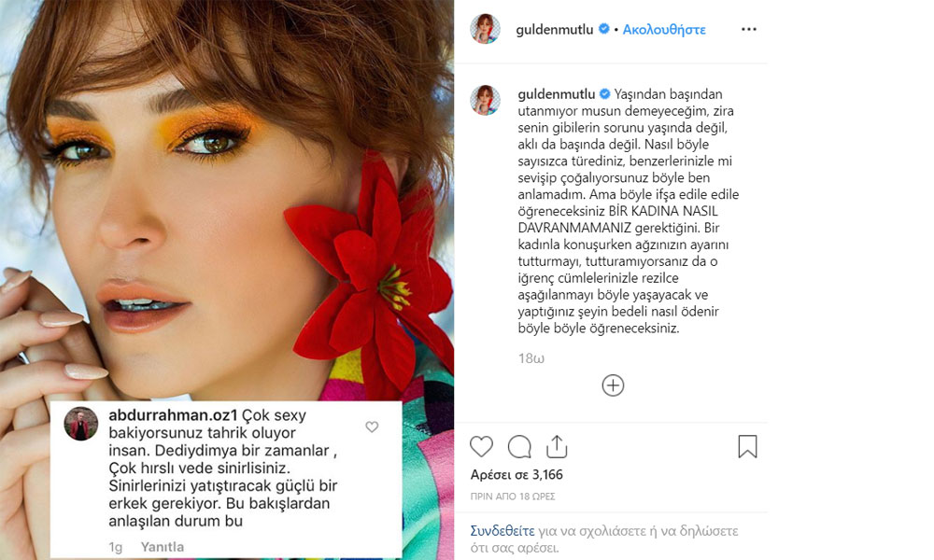The width and height of the screenshot is (934, 560).
Task: Like the post with the heart icon
Action: [481, 446]
